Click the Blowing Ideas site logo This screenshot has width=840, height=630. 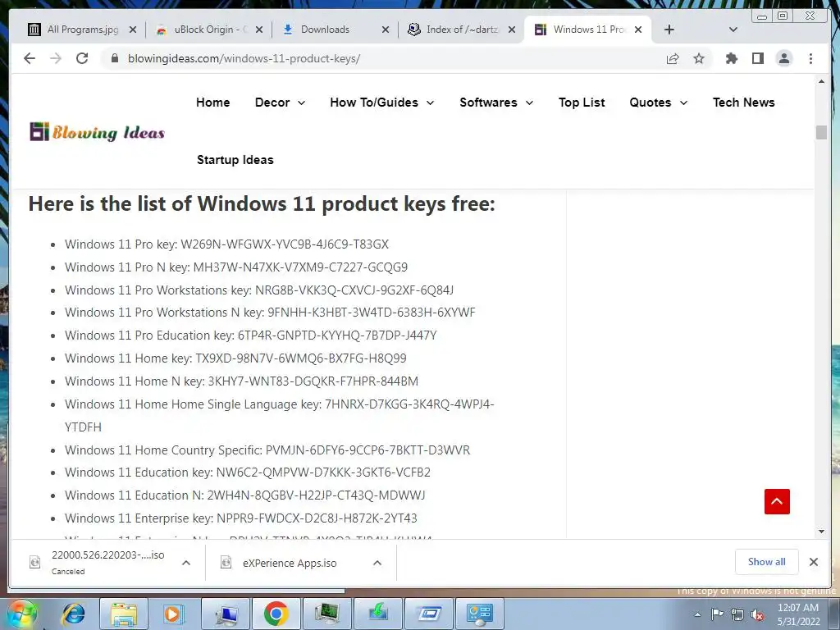click(97, 132)
